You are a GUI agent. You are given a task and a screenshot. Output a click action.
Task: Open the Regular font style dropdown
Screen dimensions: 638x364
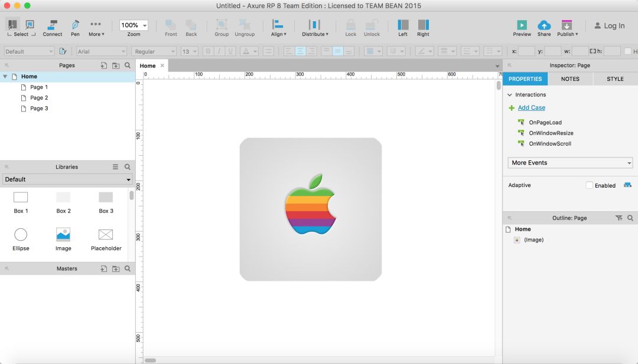(x=154, y=51)
